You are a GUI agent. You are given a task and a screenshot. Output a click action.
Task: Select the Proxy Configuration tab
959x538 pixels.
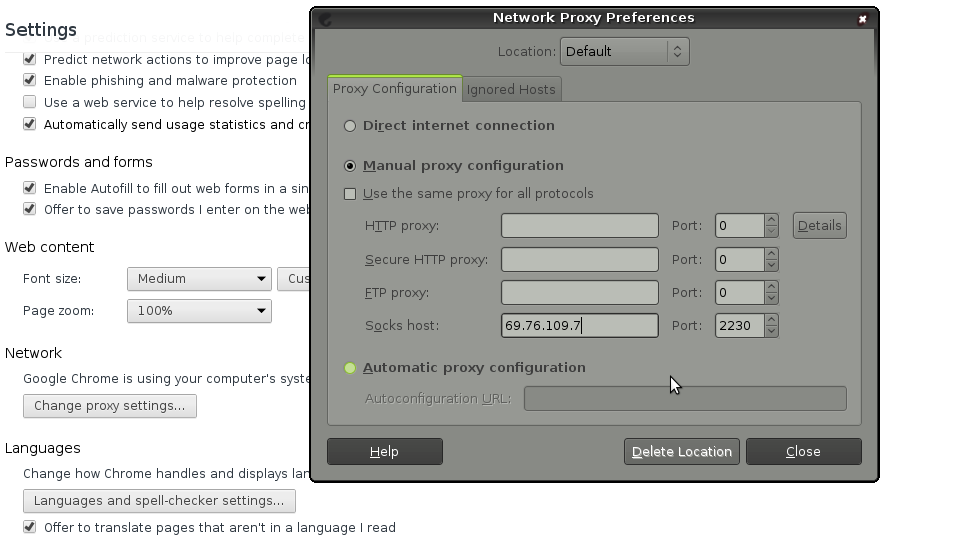click(x=394, y=89)
